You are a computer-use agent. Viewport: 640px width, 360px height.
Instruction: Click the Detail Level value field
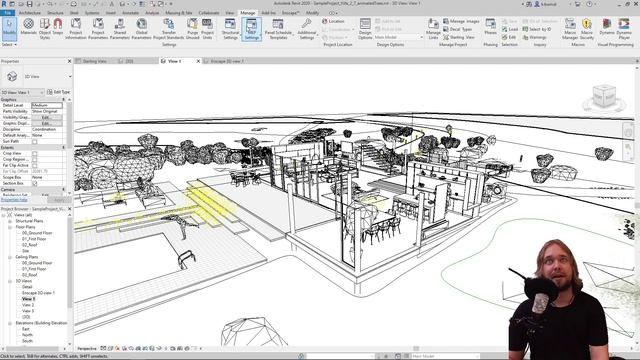47,105
